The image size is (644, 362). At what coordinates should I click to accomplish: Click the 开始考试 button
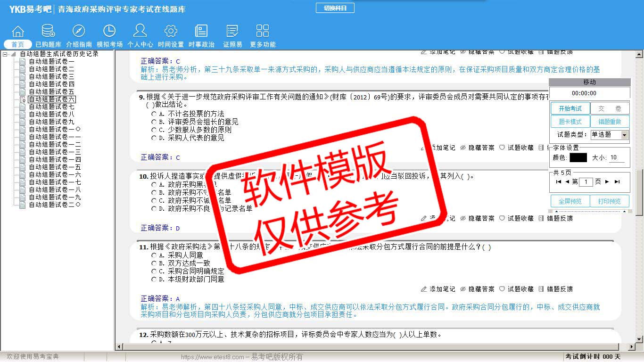pyautogui.click(x=570, y=108)
